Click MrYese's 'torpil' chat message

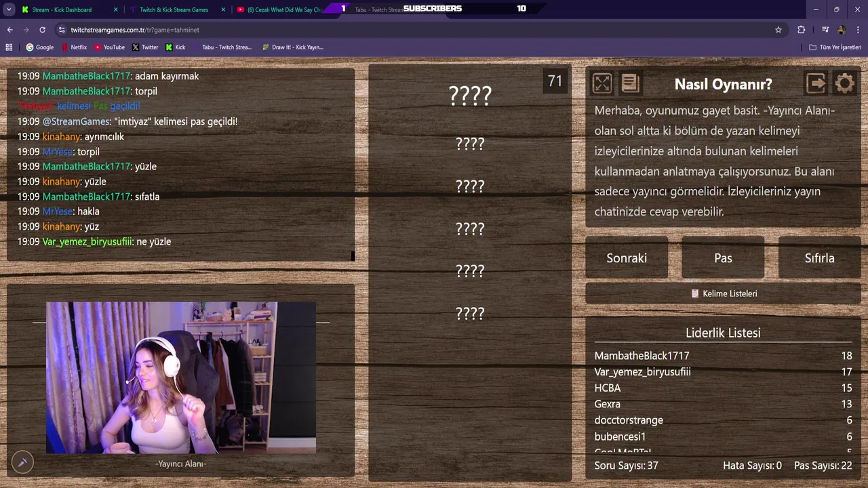click(x=58, y=151)
